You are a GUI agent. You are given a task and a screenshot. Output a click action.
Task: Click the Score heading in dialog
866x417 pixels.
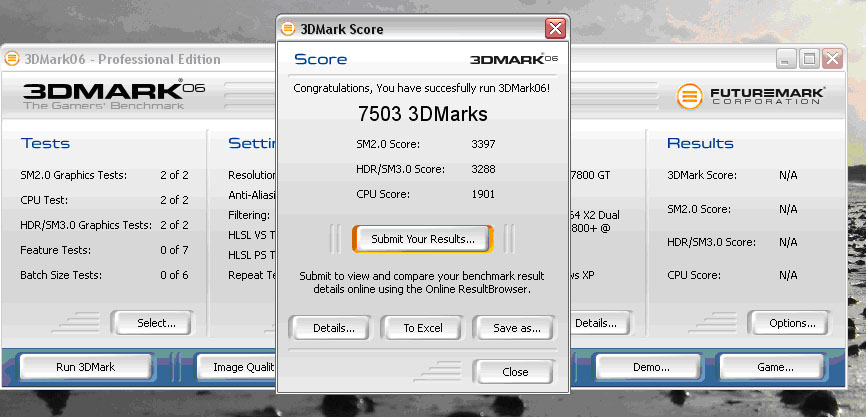point(320,59)
